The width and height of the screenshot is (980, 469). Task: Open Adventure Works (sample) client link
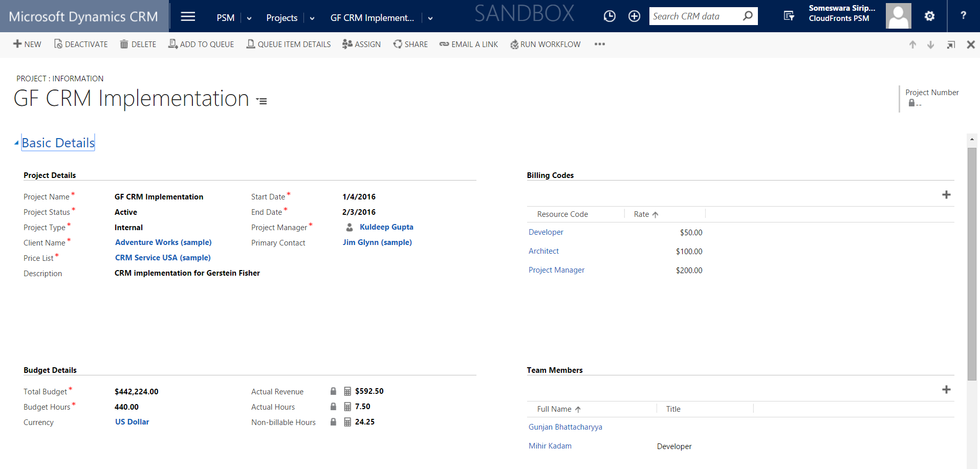(x=163, y=242)
